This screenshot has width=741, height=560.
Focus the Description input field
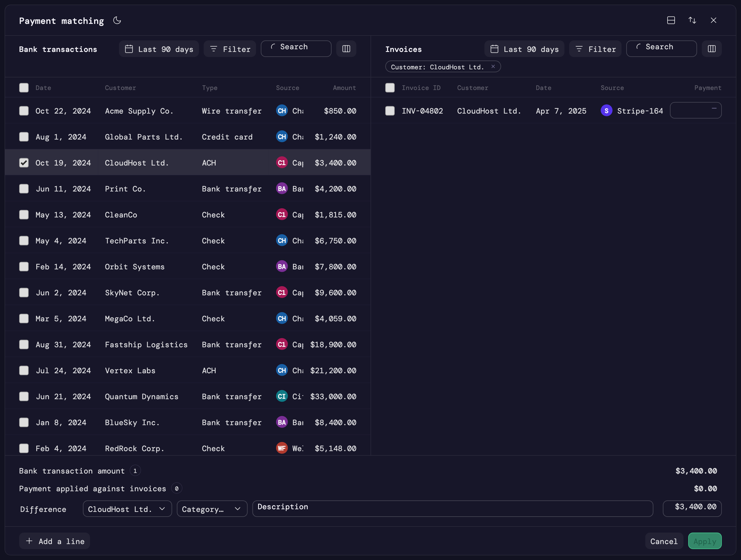[453, 509]
